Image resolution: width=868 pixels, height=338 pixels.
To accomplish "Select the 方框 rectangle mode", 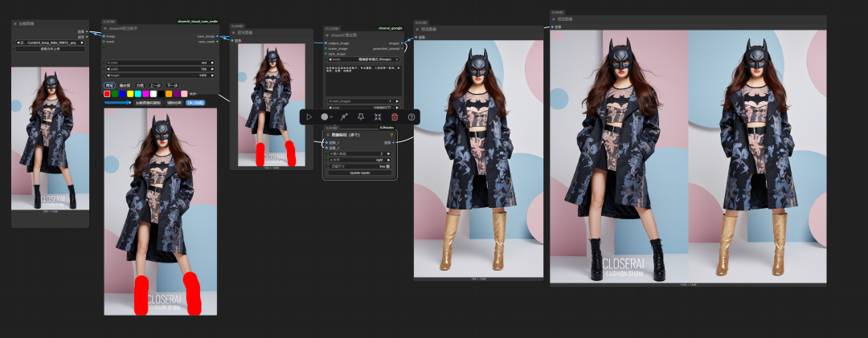I will pyautogui.click(x=141, y=85).
